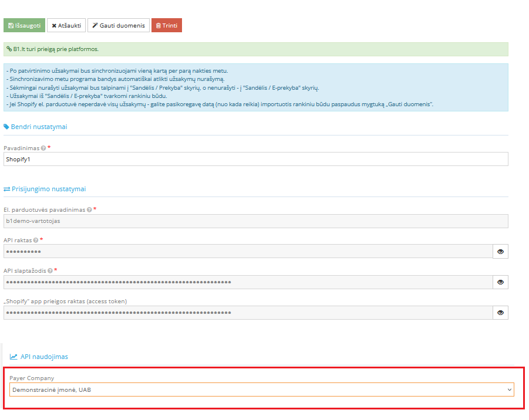This screenshot has height=420, width=529.
Task: Open the Payer Company dropdown
Action: click(261, 389)
